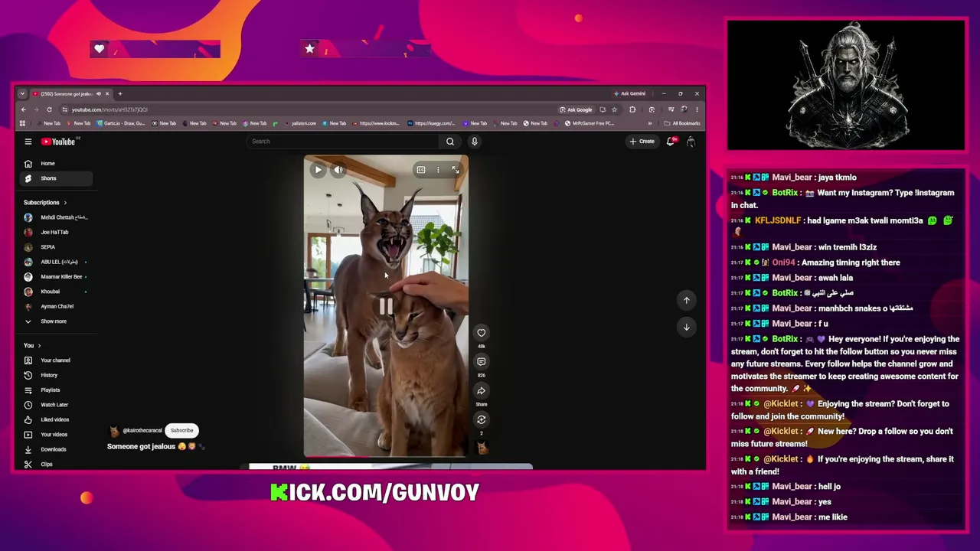The width and height of the screenshot is (980, 551).
Task: Mute the Short with the volume icon
Action: pos(338,170)
